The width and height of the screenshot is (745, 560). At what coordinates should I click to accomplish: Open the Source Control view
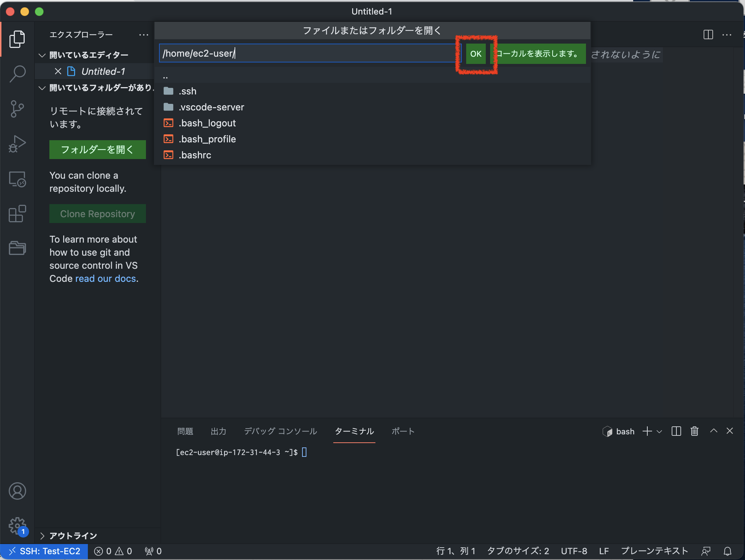tap(17, 109)
